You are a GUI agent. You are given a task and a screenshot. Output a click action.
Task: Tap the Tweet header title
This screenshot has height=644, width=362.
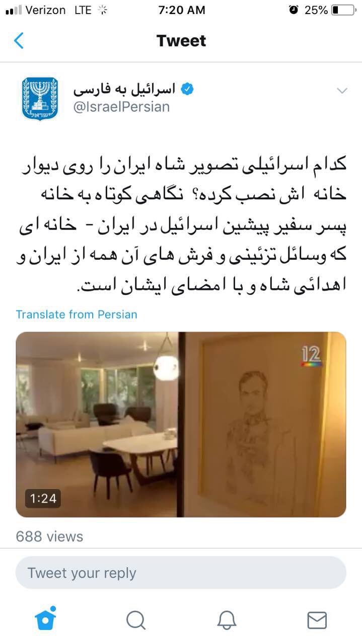(181, 41)
